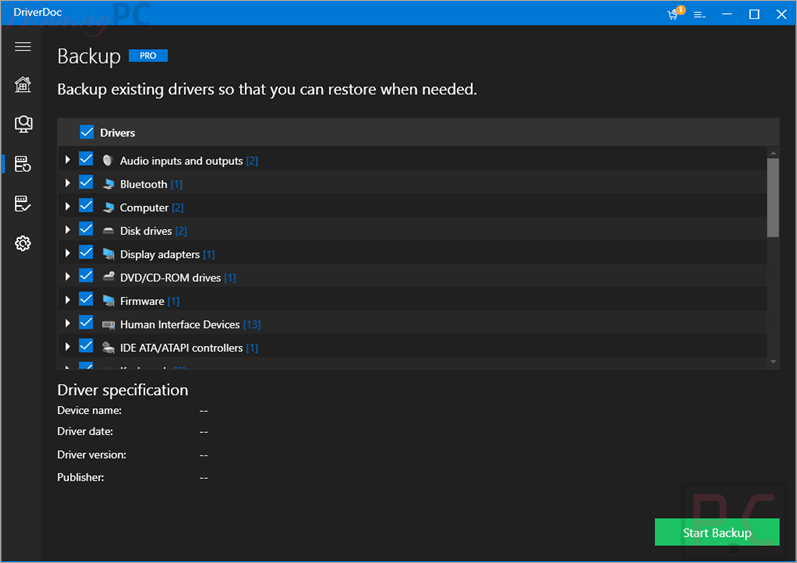Open the title bar options menu icon
The image size is (797, 563).
tap(700, 15)
